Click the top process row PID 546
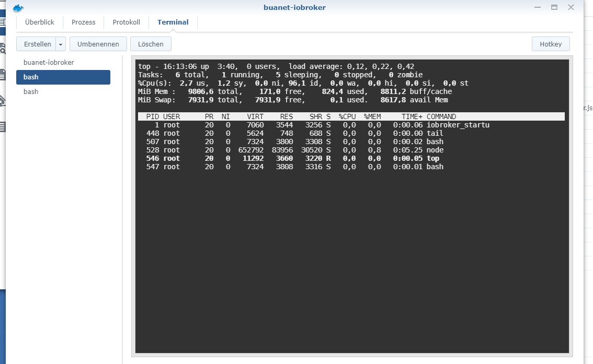The image size is (593, 364). coord(351,158)
